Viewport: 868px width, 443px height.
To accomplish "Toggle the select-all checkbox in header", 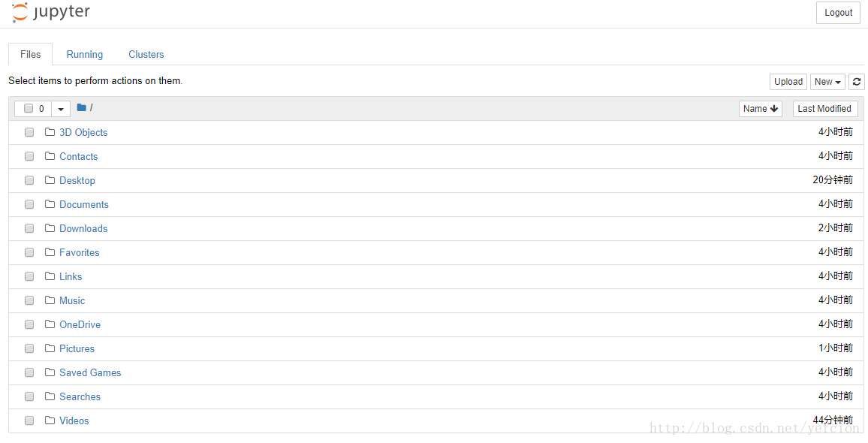I will click(29, 109).
